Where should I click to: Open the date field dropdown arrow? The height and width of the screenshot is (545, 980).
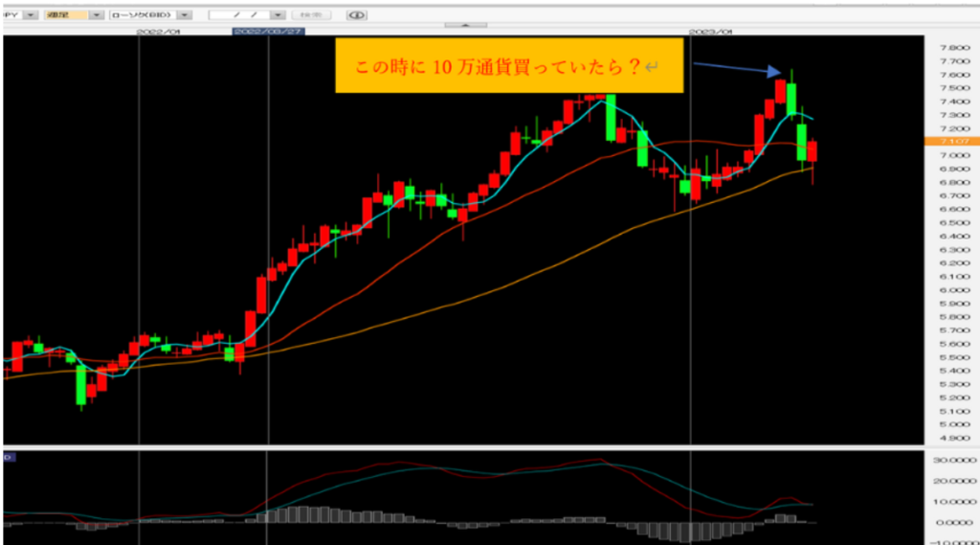point(278,15)
